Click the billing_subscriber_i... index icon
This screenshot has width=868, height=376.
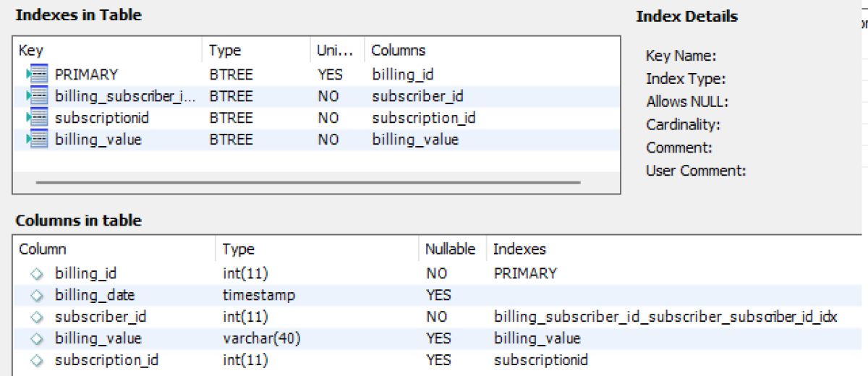coord(37,95)
